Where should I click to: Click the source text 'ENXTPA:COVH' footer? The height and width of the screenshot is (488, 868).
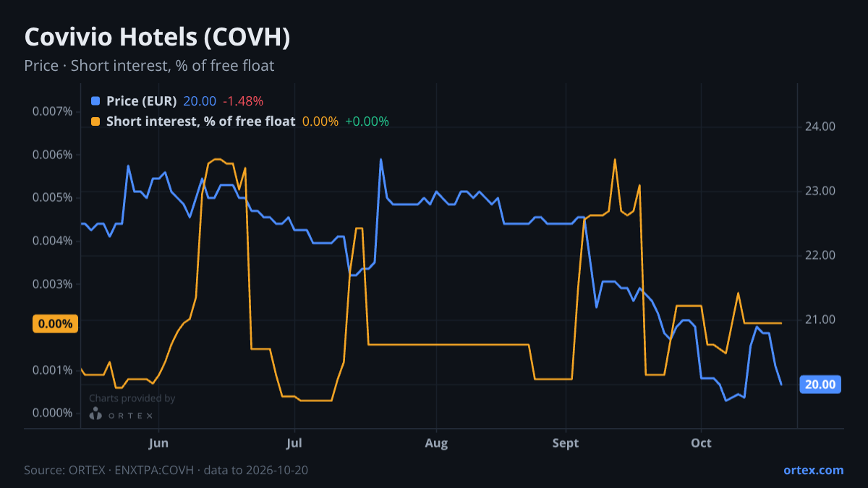(155, 470)
